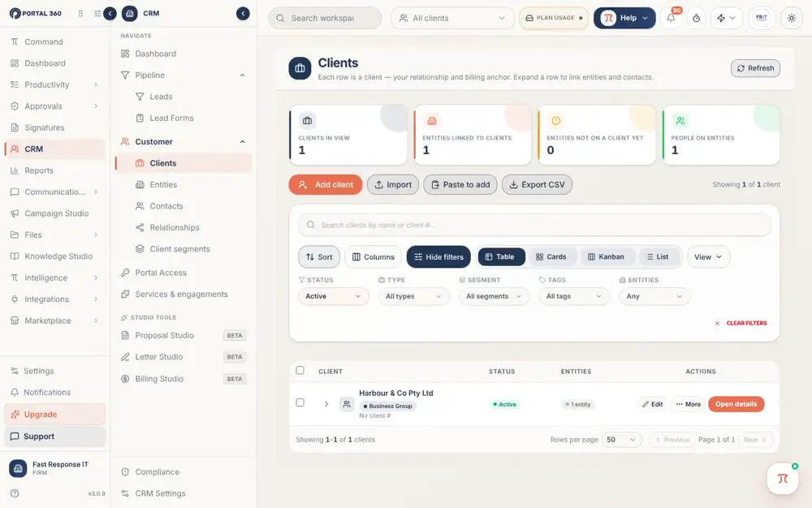Click Add client button
The image size is (812, 508).
[326, 185]
